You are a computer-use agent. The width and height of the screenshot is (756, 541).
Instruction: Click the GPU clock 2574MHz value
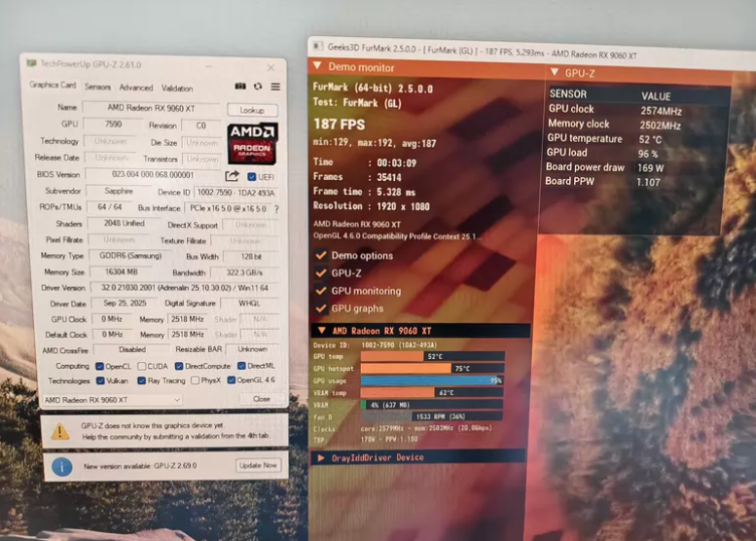click(661, 111)
